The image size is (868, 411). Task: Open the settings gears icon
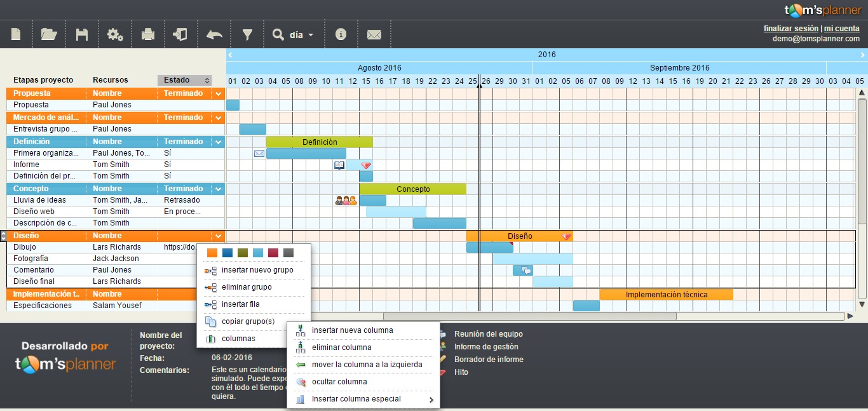115,34
